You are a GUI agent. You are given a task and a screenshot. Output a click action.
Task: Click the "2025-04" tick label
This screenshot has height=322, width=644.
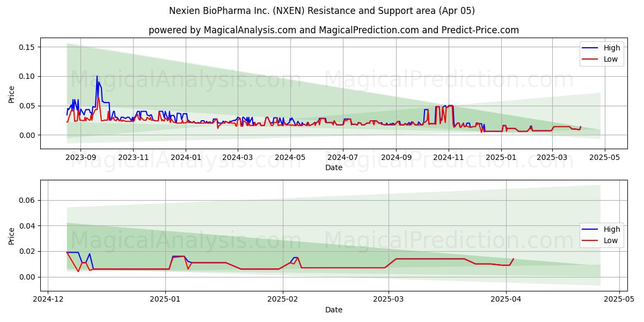[507, 300]
